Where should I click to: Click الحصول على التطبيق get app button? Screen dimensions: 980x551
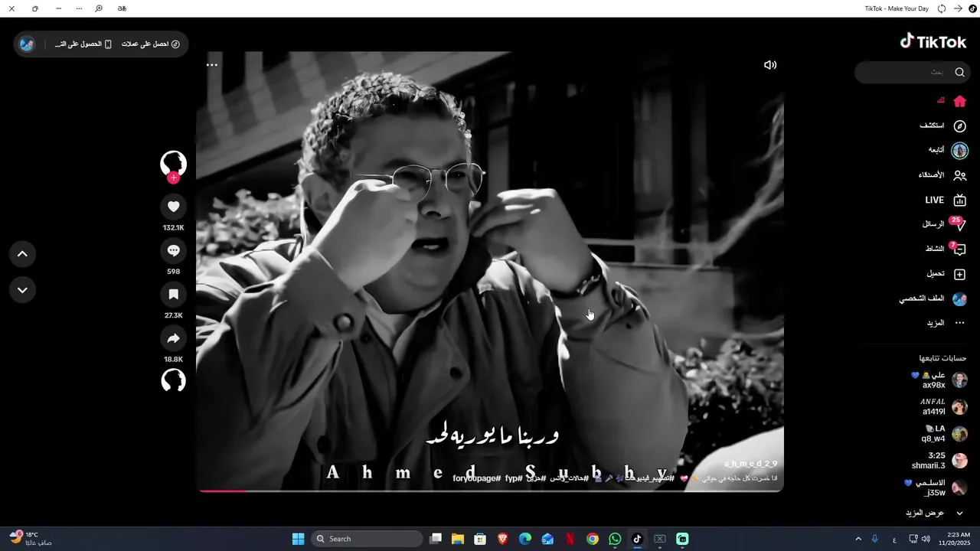coord(83,44)
